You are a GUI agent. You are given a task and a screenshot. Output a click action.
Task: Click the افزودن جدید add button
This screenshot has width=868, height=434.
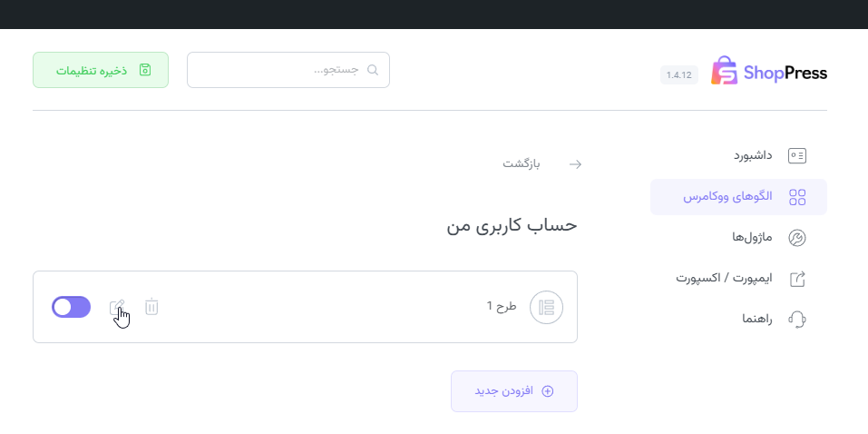[513, 391]
